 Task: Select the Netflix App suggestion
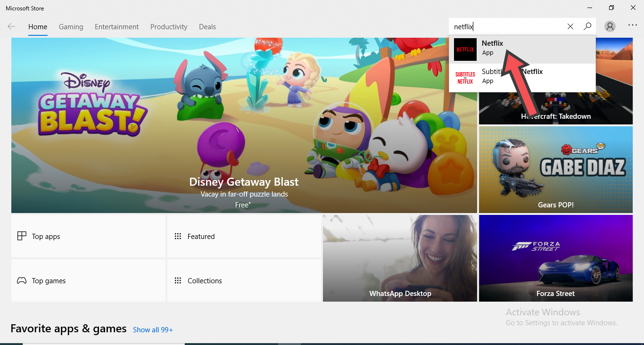(522, 49)
